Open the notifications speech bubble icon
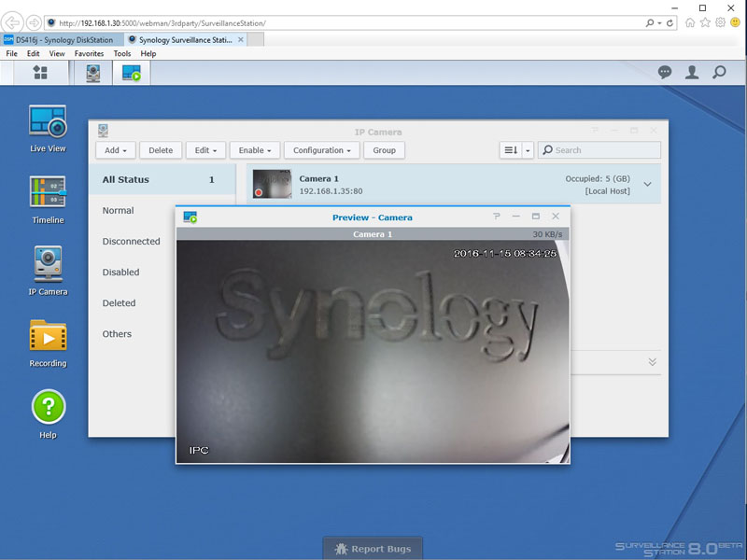The height and width of the screenshot is (560, 747). coord(665,73)
